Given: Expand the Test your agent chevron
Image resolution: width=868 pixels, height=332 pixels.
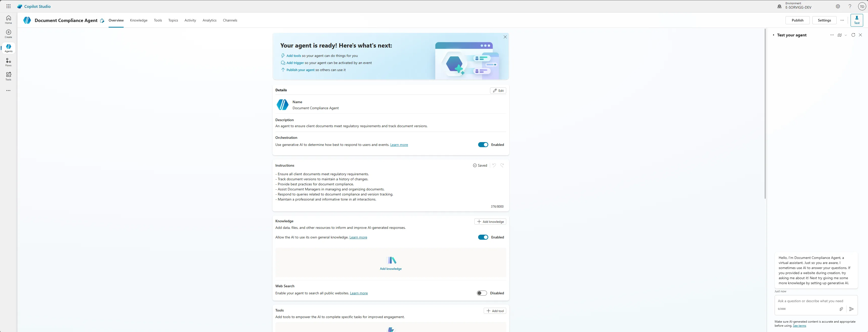Looking at the screenshot, I should [x=773, y=35].
